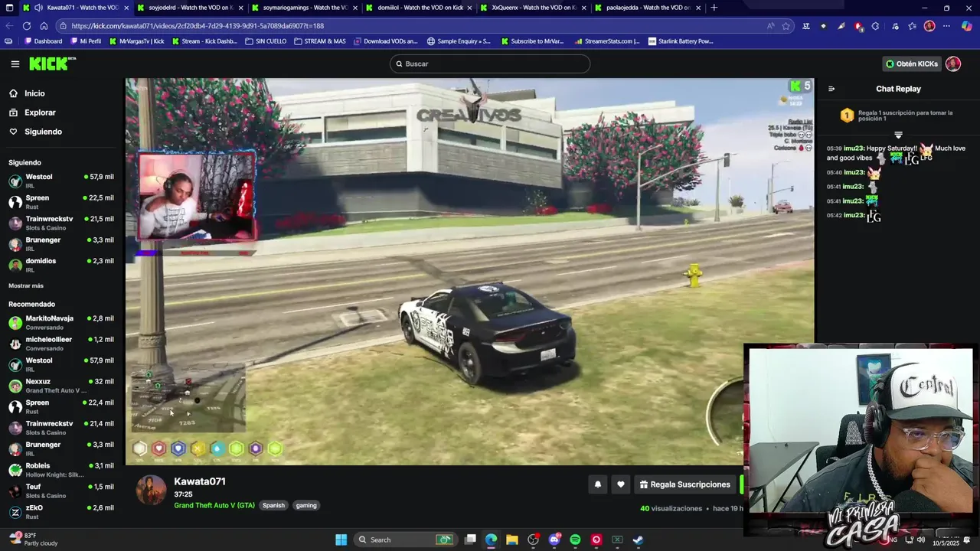Switch to soymariogamings VOD browser tab
The image size is (980, 551).
point(303,8)
